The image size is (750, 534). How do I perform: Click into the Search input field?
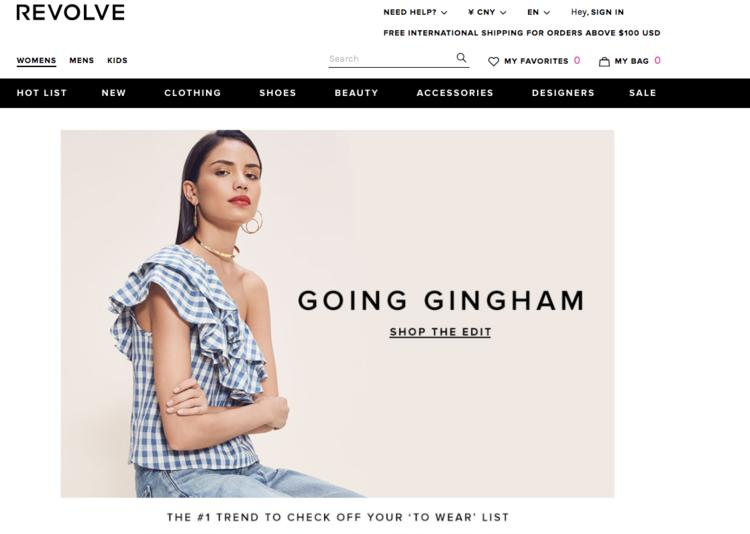pos(391,59)
